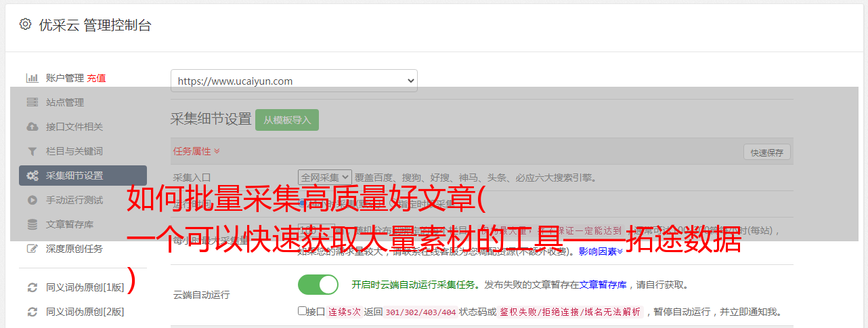Click the 301/302/403/404 status code text
Screen dimensions: 868x328
[x=420, y=312]
